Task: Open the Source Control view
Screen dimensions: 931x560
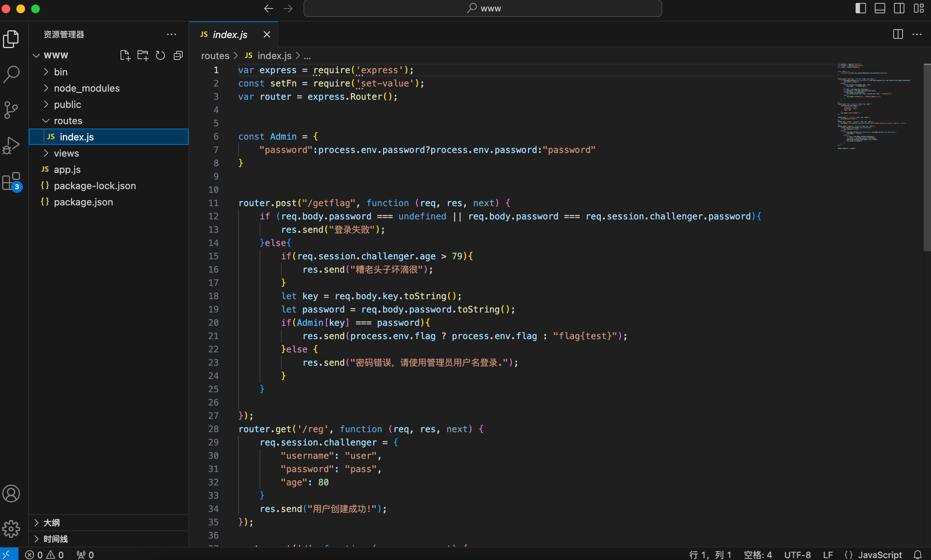Action: coord(11,110)
